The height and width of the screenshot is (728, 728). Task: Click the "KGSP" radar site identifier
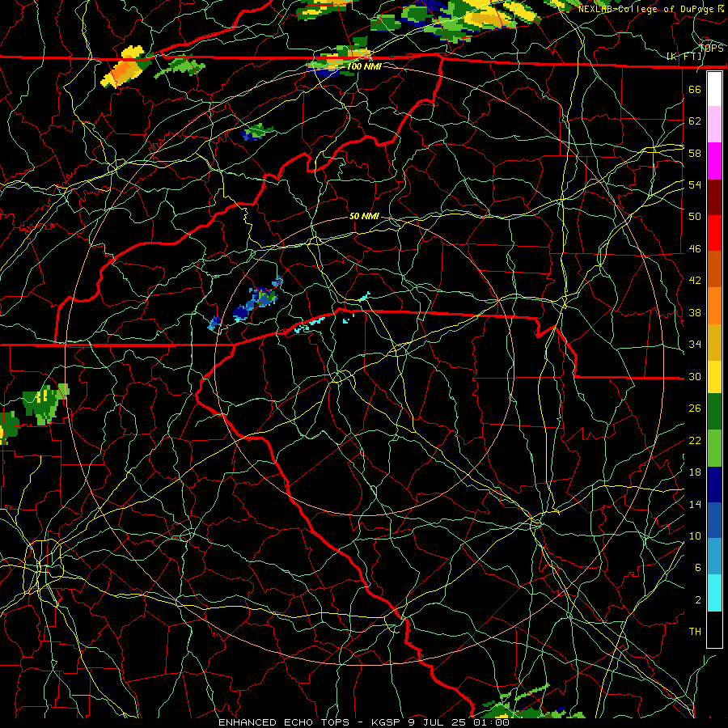tap(387, 722)
